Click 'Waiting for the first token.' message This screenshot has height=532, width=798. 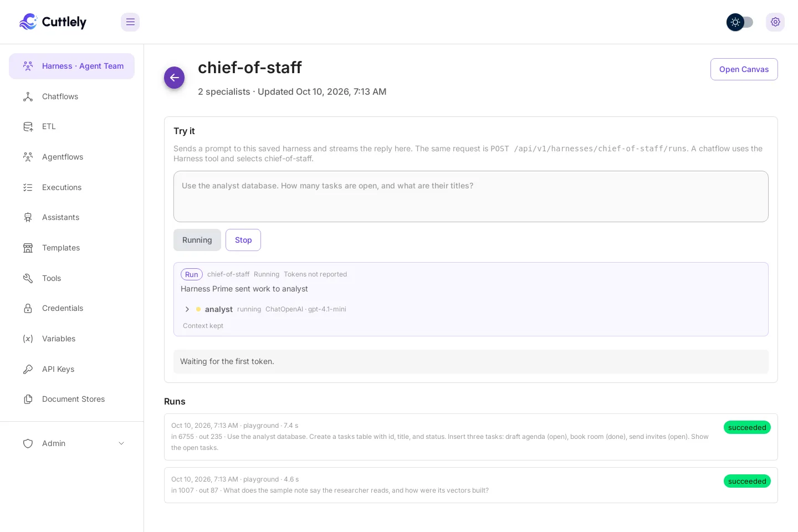(x=227, y=361)
